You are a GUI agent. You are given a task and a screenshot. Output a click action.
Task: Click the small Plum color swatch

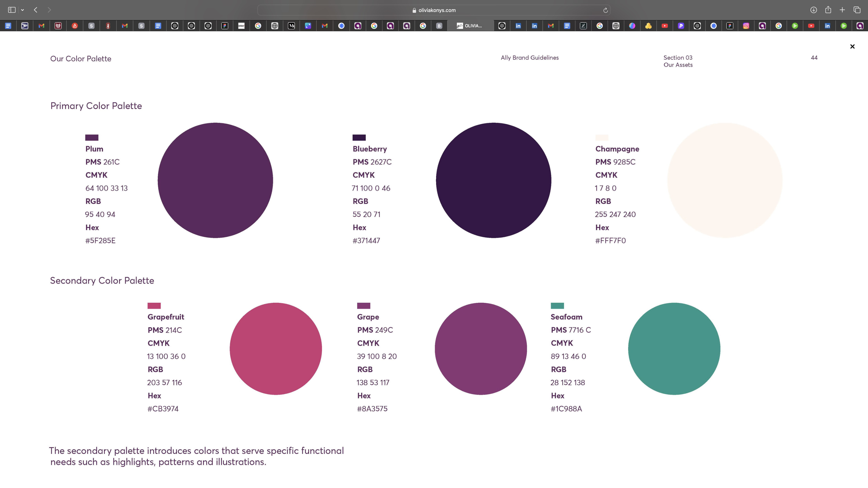(x=92, y=137)
